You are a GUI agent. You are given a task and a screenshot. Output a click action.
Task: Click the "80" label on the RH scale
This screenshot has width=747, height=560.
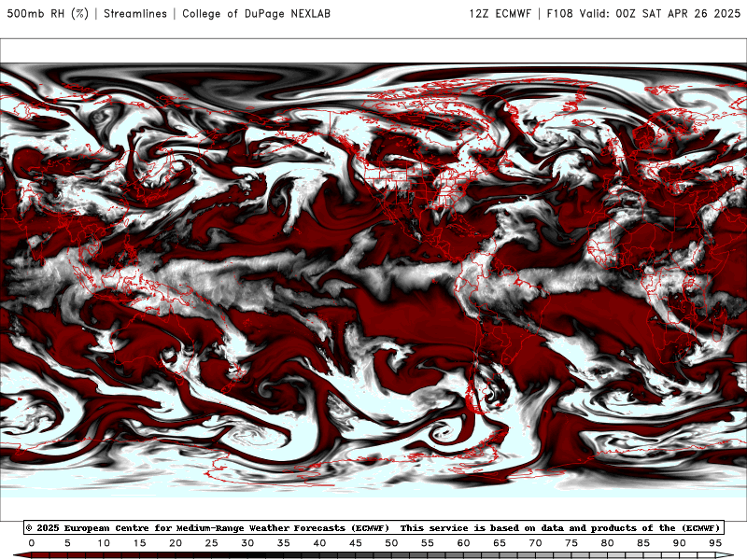[607, 543]
